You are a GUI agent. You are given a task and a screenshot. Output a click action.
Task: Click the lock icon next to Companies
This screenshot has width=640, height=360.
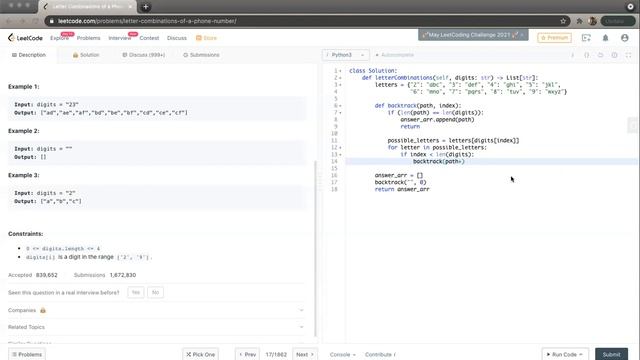coord(43,311)
